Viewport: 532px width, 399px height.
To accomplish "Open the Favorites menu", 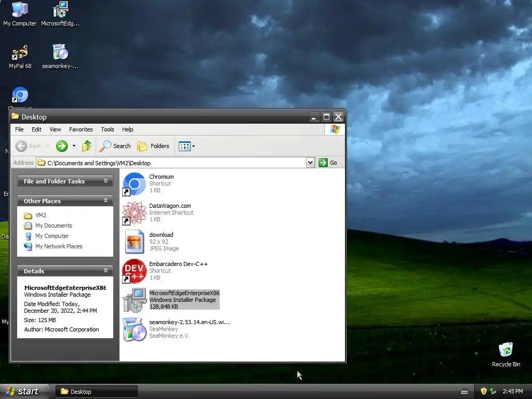I will click(x=81, y=129).
